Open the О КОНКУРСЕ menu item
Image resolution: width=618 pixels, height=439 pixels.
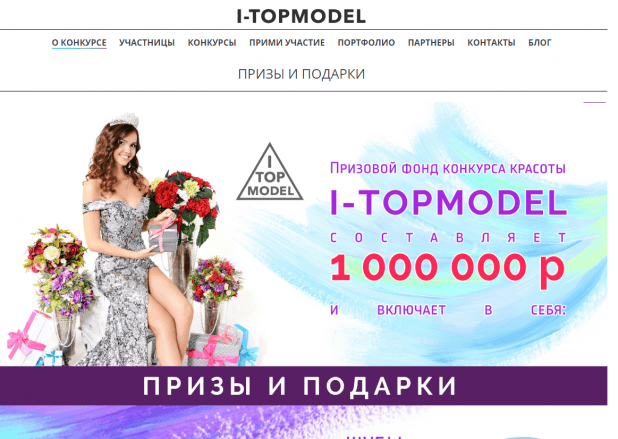79,43
